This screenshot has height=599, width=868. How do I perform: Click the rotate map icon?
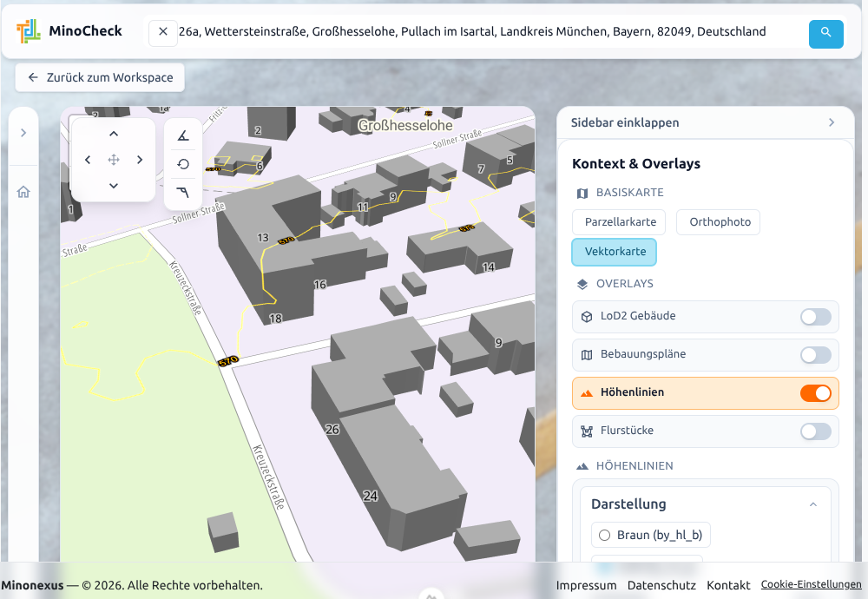182,164
